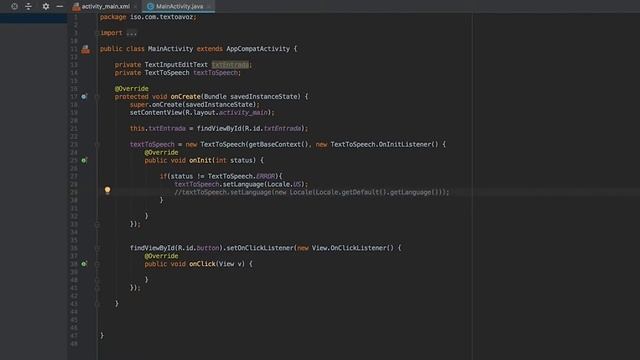640x360 pixels.
Task: Collapse all using the project toolbar icon
Action: [28, 6]
